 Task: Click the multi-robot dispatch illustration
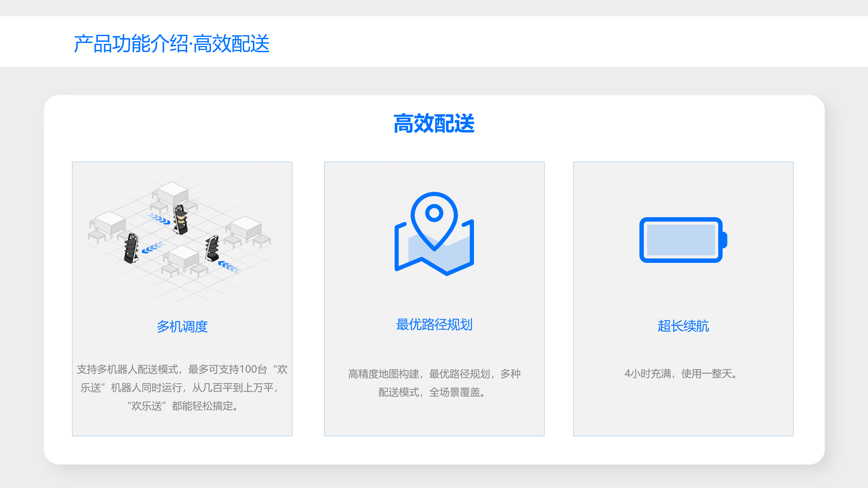[x=182, y=236]
